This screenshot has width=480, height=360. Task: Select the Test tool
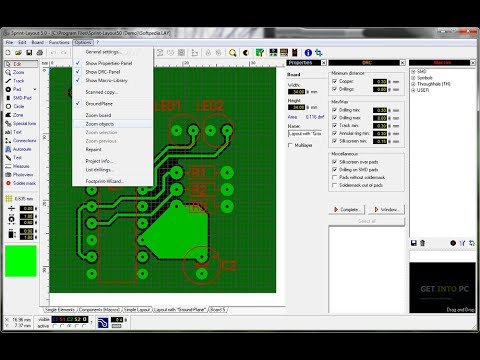point(13,158)
